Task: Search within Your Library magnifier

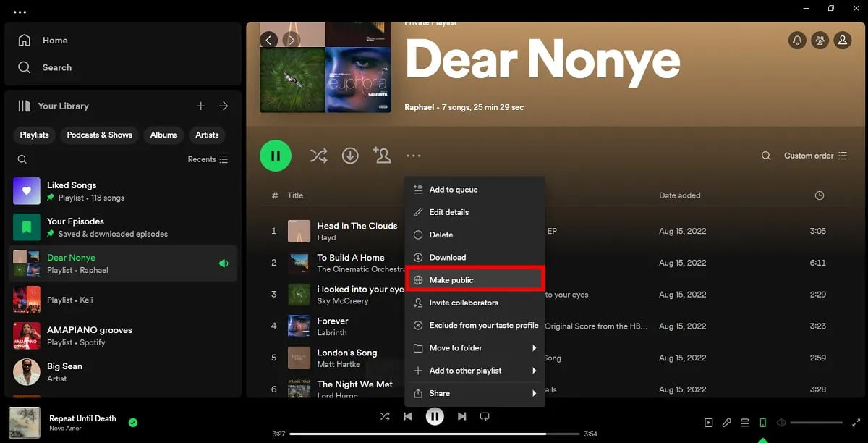Action: click(22, 159)
